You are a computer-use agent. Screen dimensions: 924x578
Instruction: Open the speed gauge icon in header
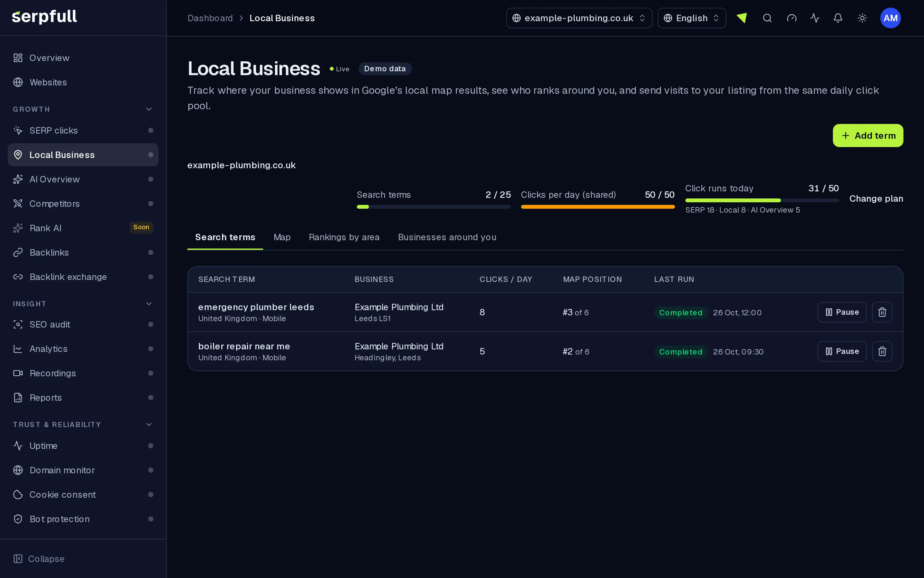point(791,18)
